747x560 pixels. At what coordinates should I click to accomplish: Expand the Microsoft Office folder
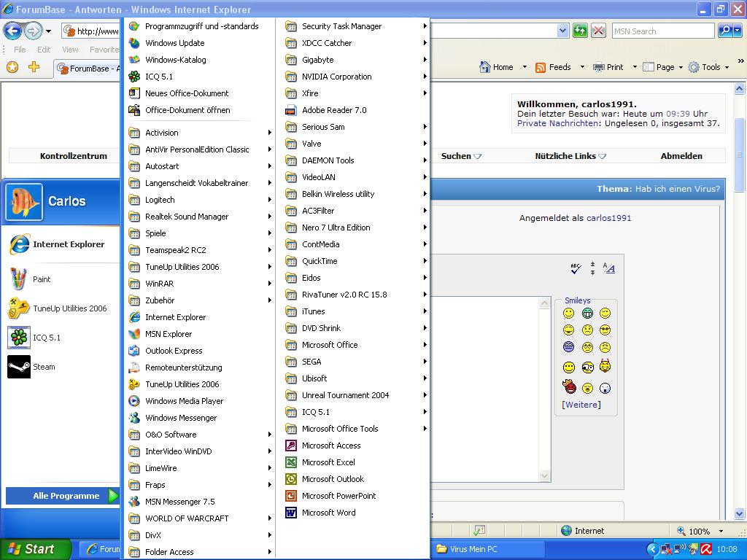coord(352,345)
